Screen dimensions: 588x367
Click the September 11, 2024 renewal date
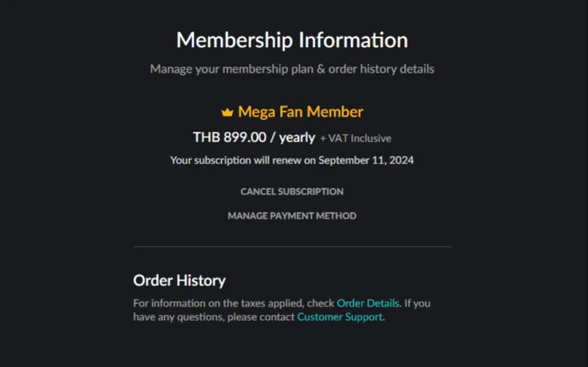pos(366,160)
